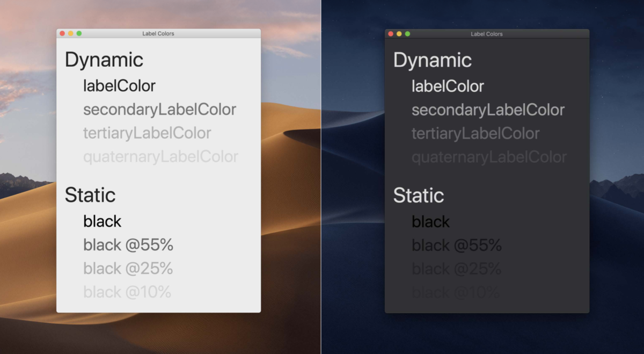
Task: Click the plain 'black' label in the light window
Action: tap(103, 221)
